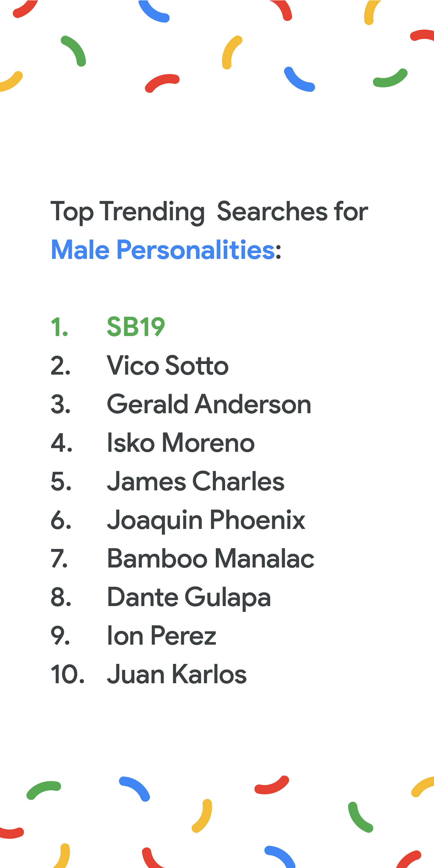434x868 pixels.
Task: Click the number 9. rank marker
Action: [60, 635]
